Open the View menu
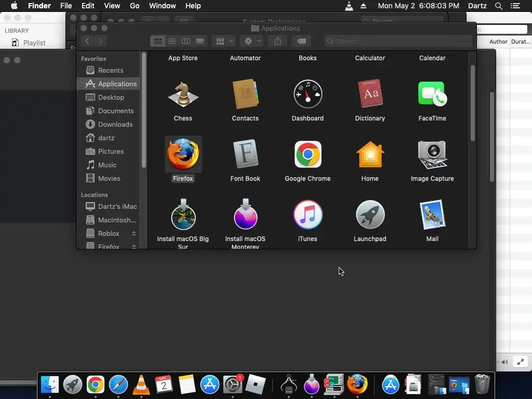This screenshot has width=532, height=399. pos(112,6)
